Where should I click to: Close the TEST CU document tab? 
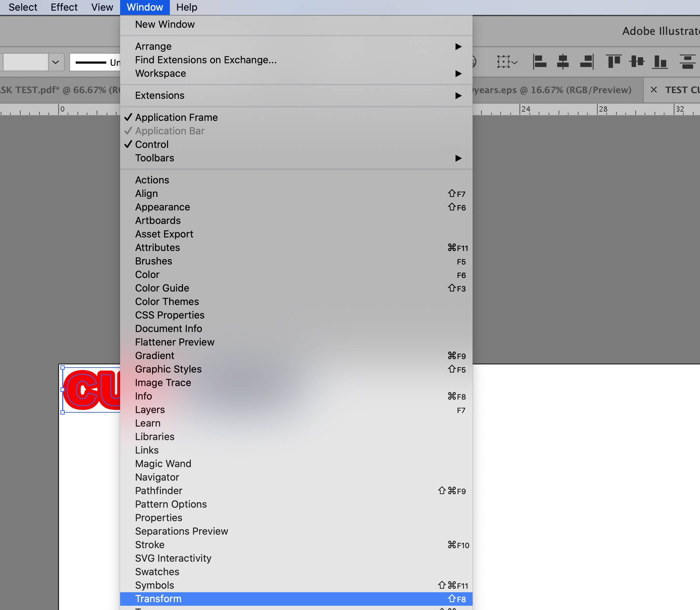(653, 90)
